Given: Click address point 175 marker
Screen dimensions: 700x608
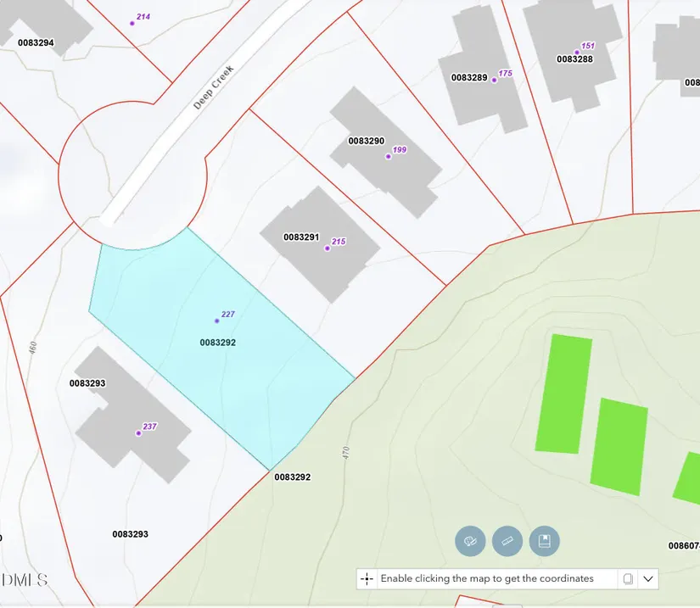Looking at the screenshot, I should [x=494, y=81].
